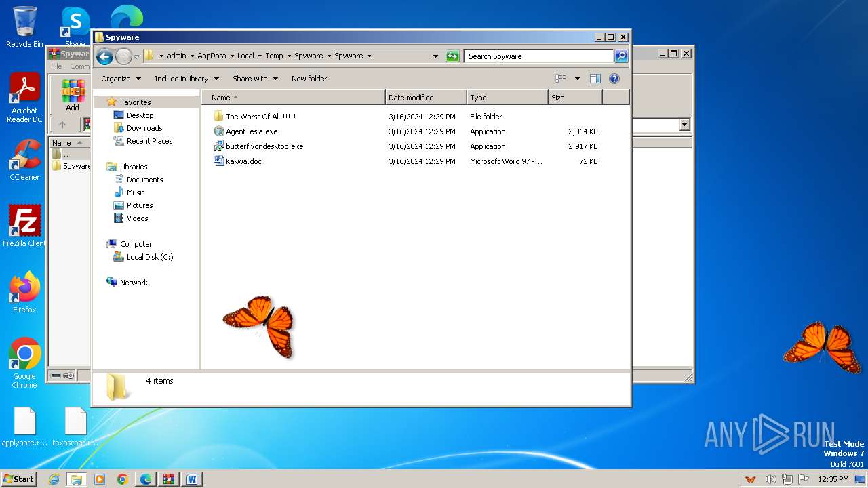This screenshot has height=488, width=868.
Task: Sort by the Type column header
Action: (x=507, y=98)
